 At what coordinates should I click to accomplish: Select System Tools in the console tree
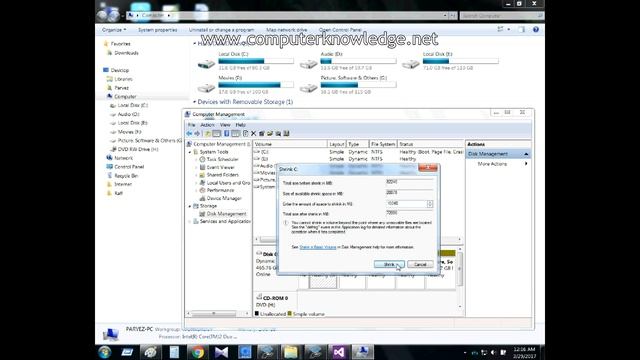pos(214,152)
